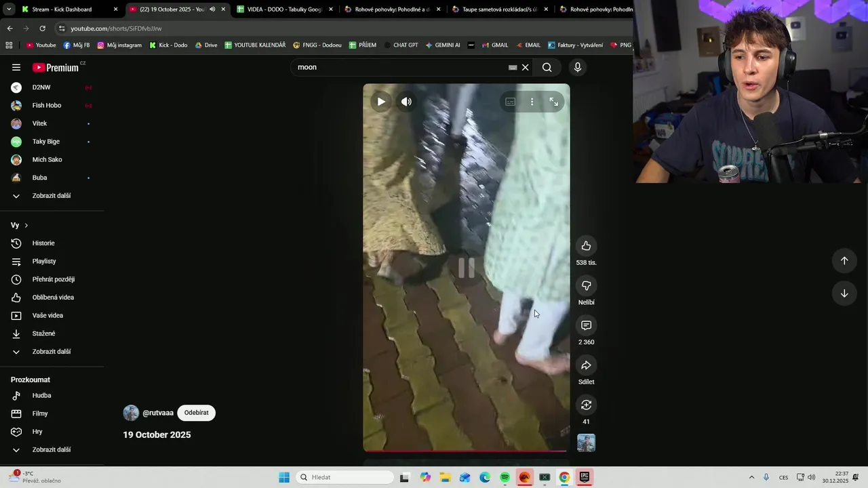
Task: Open @rutvaaa channel avatar
Action: 131,413
